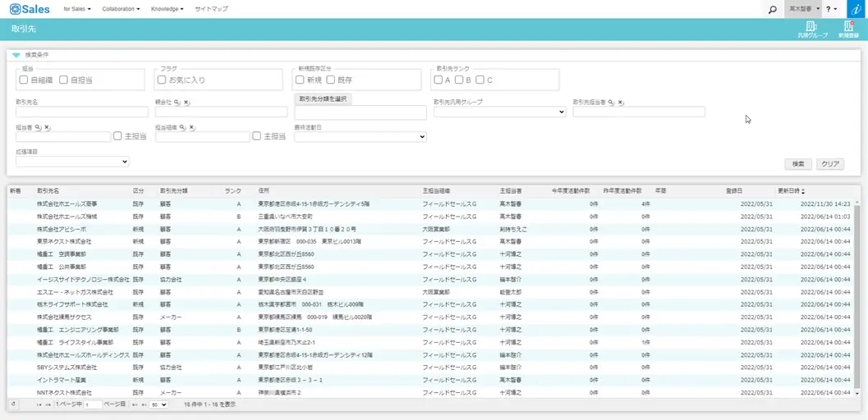Click the 新規登録 icon in header

[848, 26]
